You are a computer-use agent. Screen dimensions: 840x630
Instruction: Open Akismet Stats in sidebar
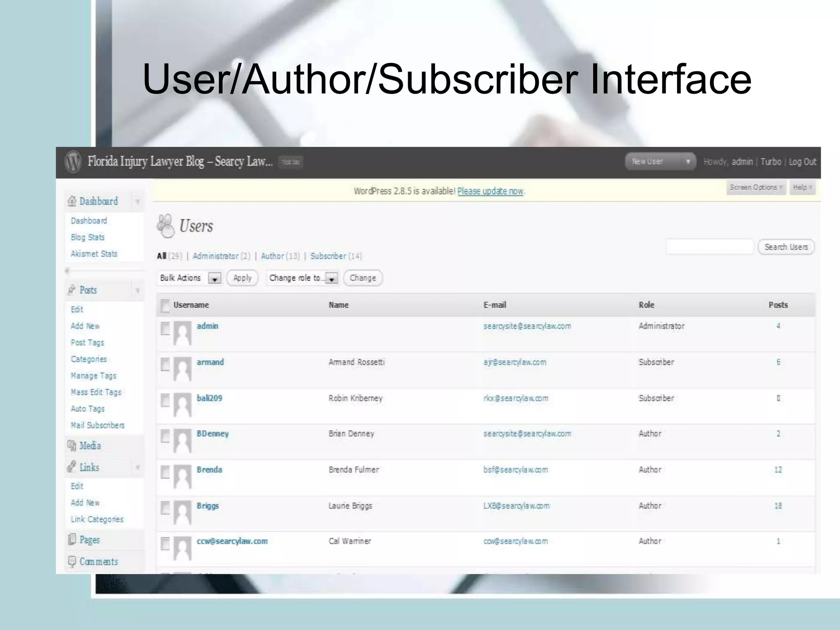[x=94, y=254]
